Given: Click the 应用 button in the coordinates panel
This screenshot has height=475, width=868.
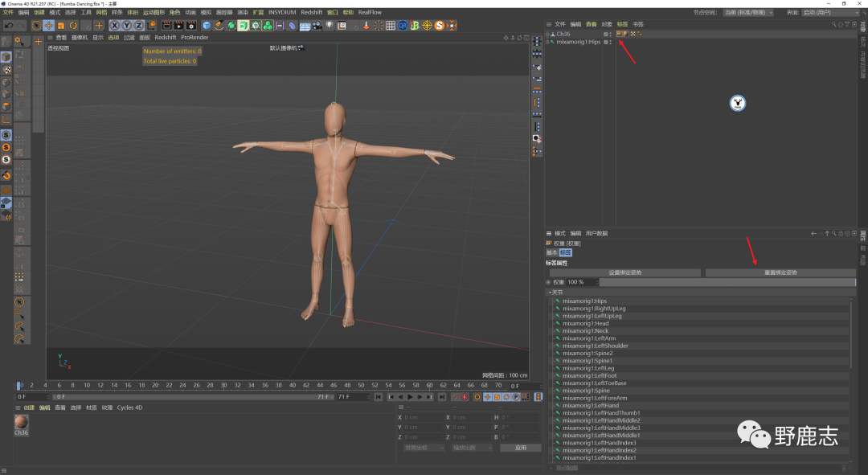Looking at the screenshot, I should 520,448.
